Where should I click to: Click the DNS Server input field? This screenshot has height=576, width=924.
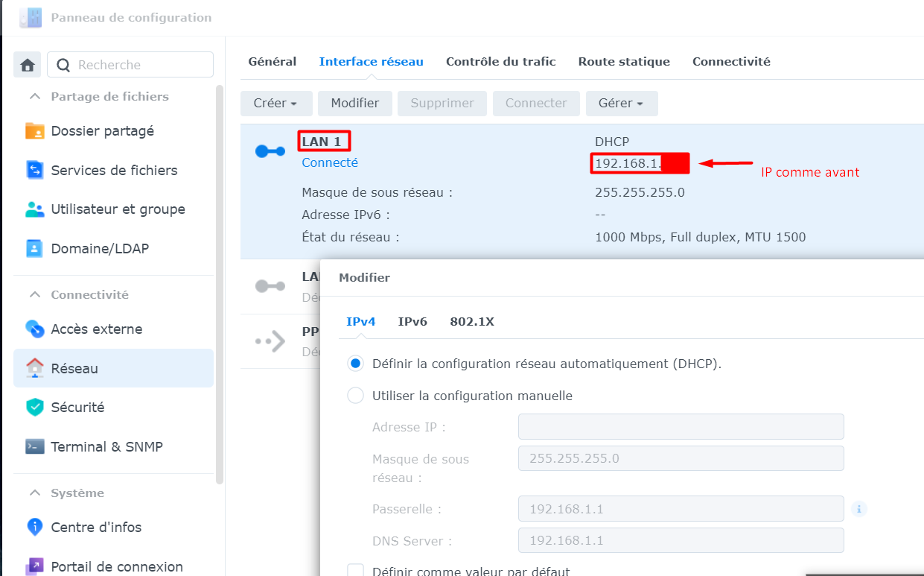click(x=681, y=540)
